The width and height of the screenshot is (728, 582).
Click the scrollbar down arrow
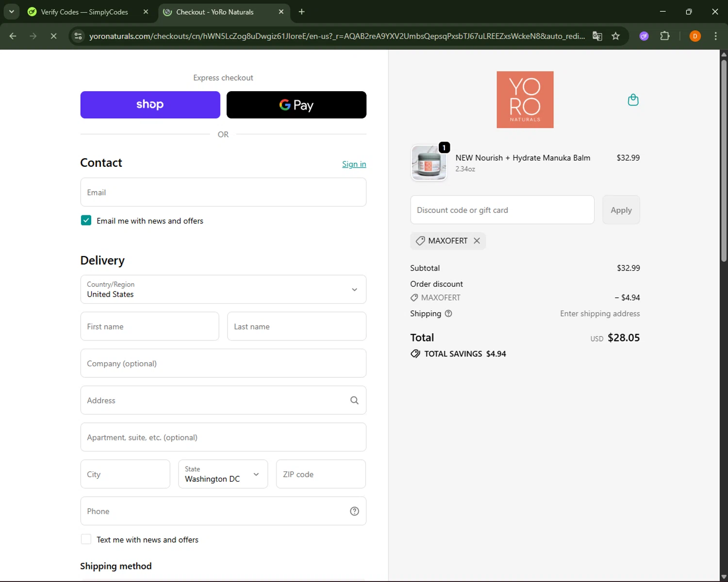(724, 577)
